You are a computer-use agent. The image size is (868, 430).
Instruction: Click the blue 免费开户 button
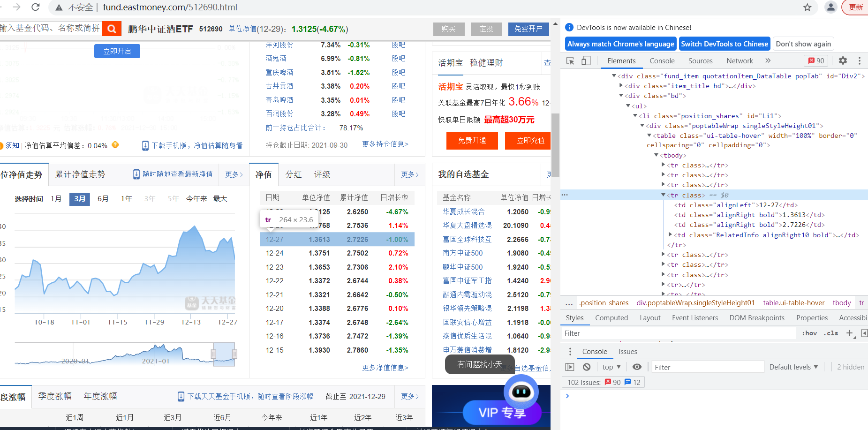(x=528, y=29)
